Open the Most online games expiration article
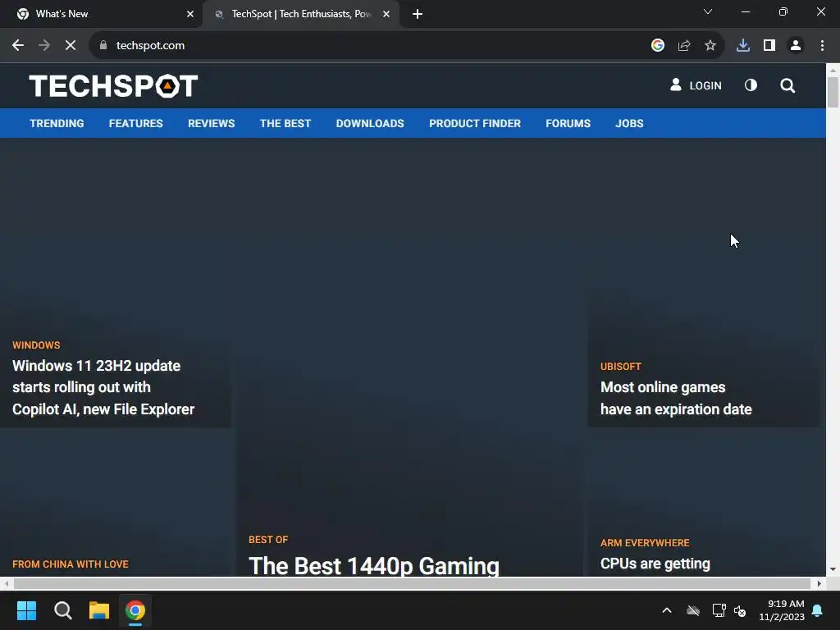The height and width of the screenshot is (630, 840). coord(676,398)
